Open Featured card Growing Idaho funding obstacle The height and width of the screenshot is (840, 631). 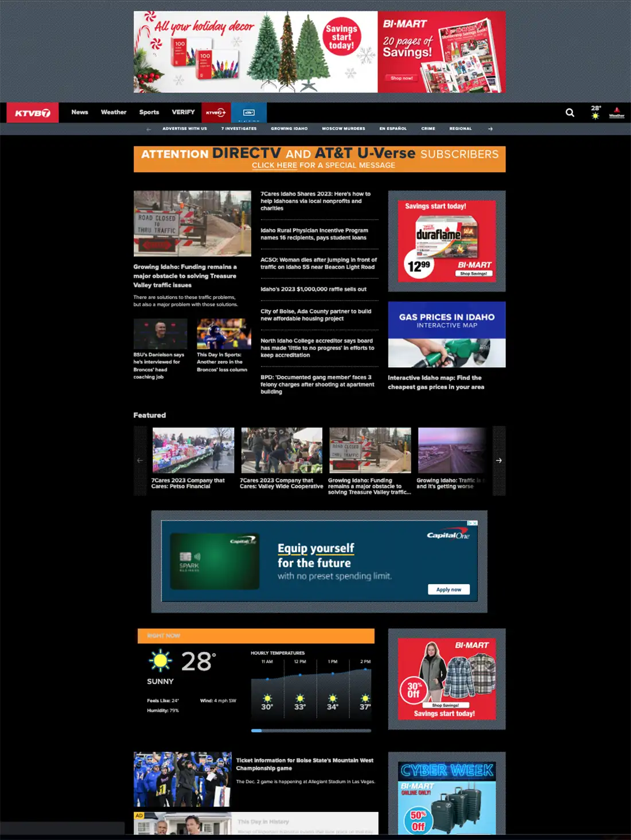[370, 461]
